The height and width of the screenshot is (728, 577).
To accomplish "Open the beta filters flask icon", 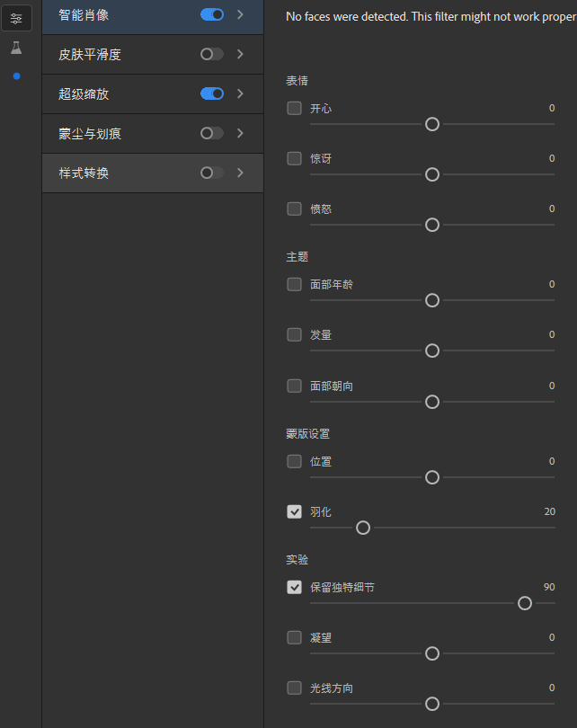I will (x=16, y=47).
